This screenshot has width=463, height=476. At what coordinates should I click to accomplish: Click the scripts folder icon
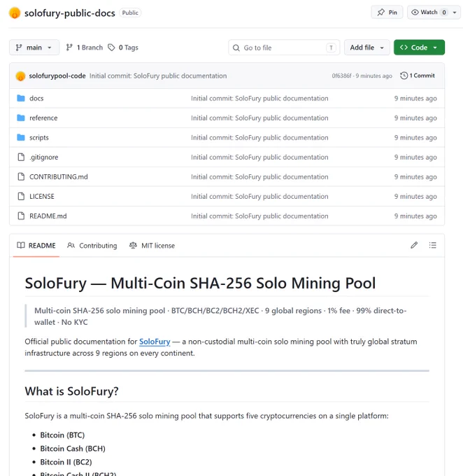click(x=21, y=137)
